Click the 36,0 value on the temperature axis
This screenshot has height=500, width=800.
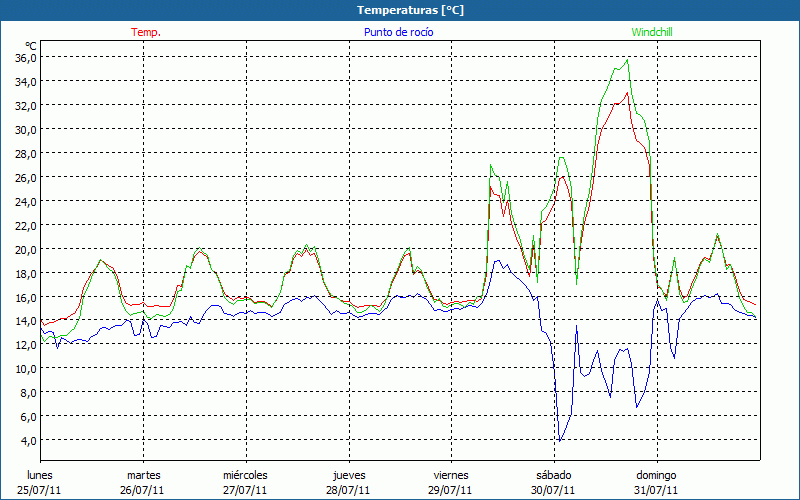coord(25,57)
